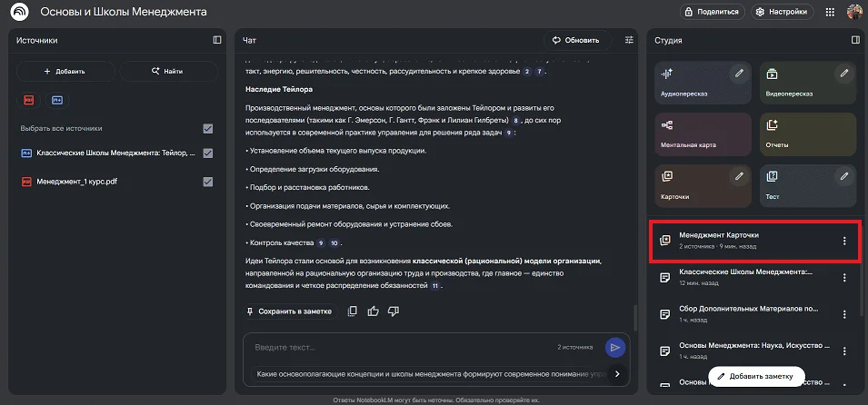Edit Аудиопересказ with pencil icon
The height and width of the screenshot is (405, 868).
(740, 73)
